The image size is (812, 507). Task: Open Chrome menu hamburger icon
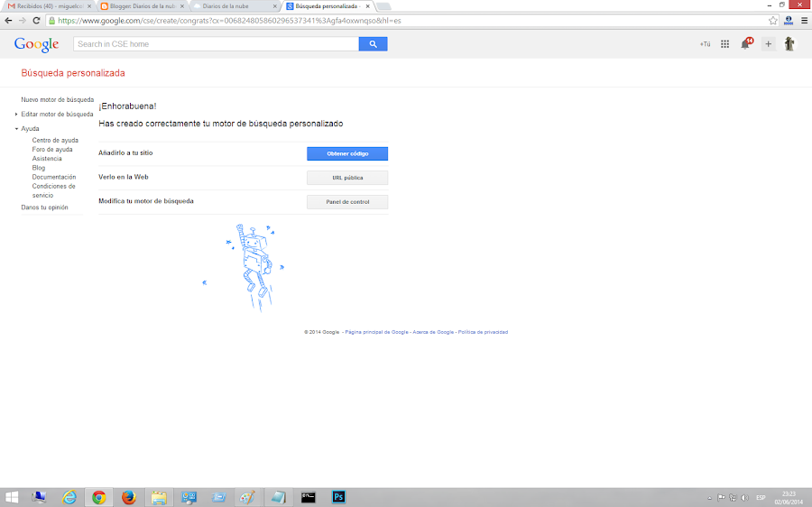(x=804, y=21)
